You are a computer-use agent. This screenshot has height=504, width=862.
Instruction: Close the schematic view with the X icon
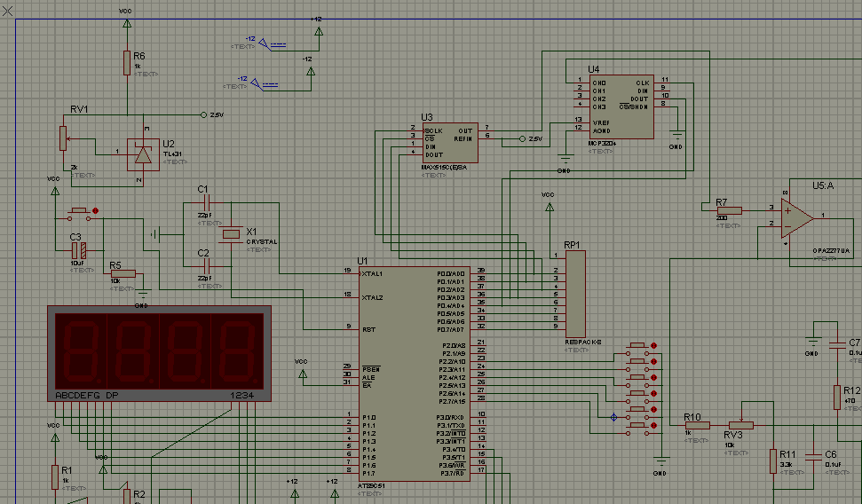7,11
